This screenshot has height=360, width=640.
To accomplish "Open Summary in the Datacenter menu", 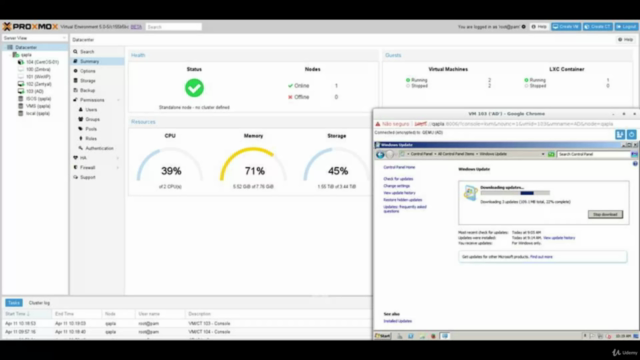I will (97, 61).
